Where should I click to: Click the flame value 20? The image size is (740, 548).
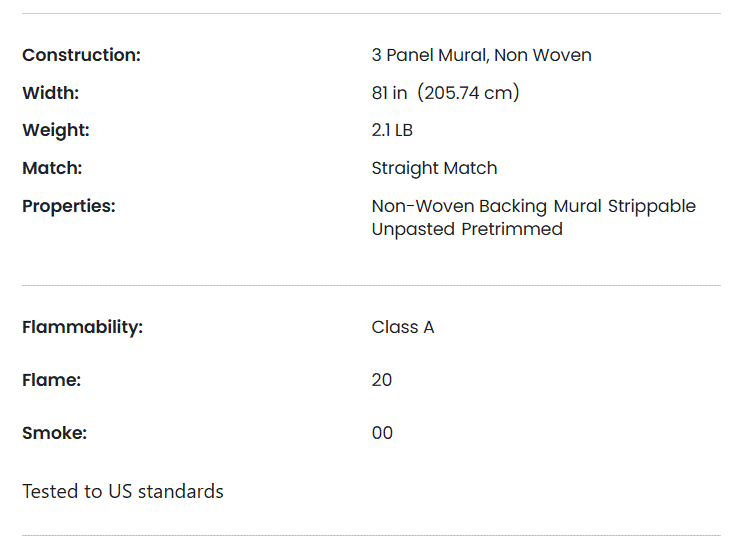coord(382,380)
